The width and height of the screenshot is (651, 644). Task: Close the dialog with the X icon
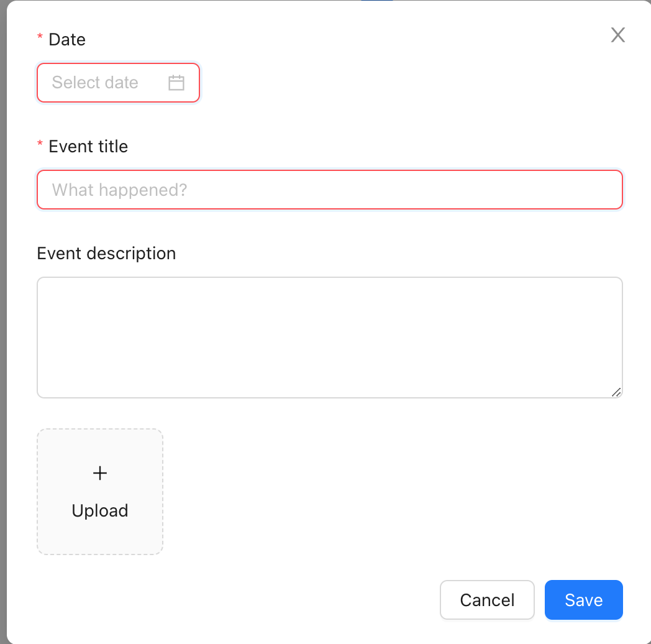(x=617, y=35)
